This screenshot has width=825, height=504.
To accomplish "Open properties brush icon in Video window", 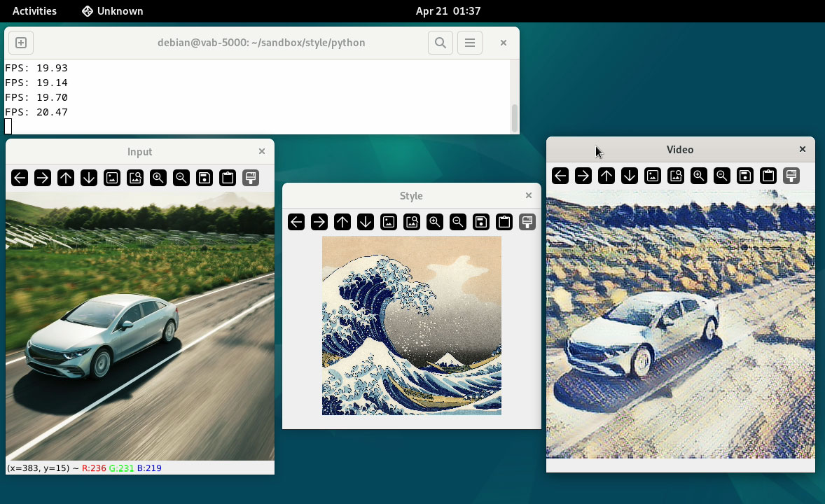I will click(791, 176).
